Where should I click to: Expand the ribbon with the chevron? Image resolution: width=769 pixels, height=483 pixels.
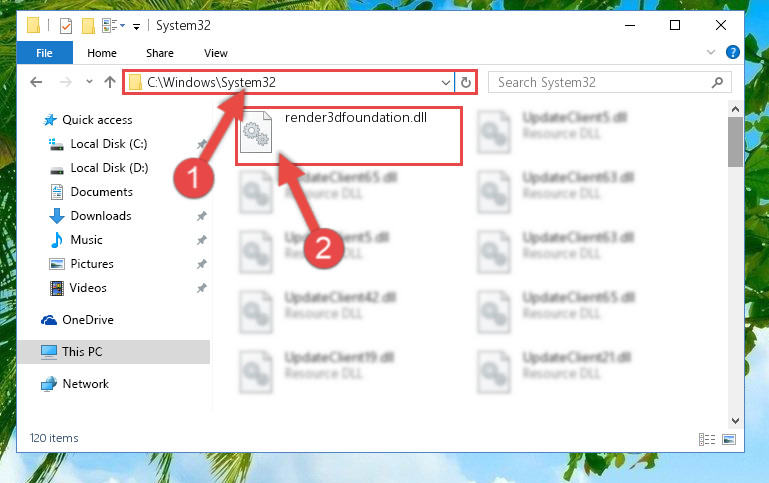click(711, 52)
